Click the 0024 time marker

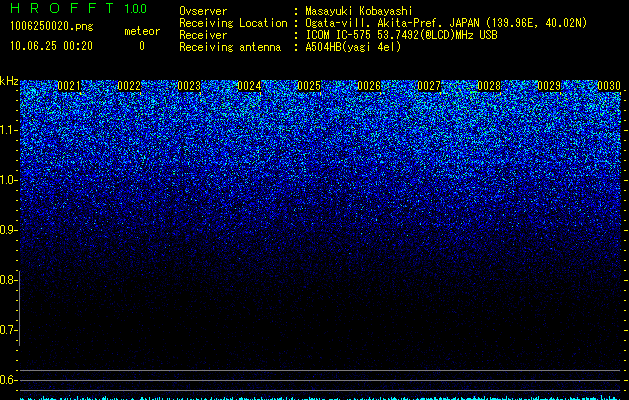point(249,86)
